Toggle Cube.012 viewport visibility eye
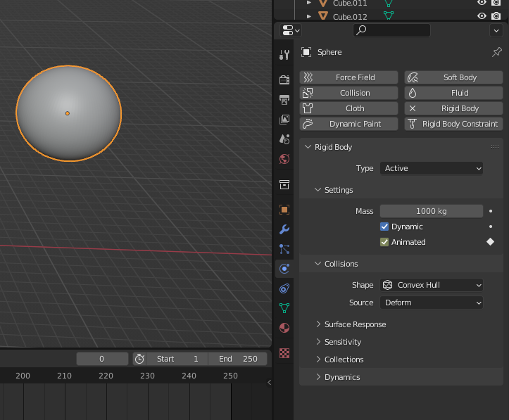509x420 pixels. point(482,16)
